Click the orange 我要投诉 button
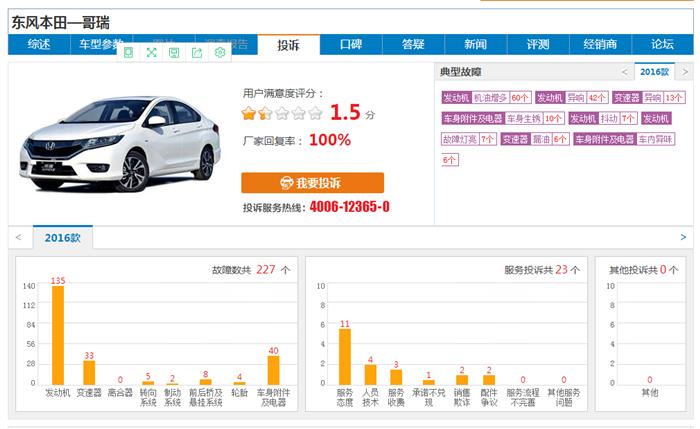The height and width of the screenshot is (429, 700). (x=312, y=183)
